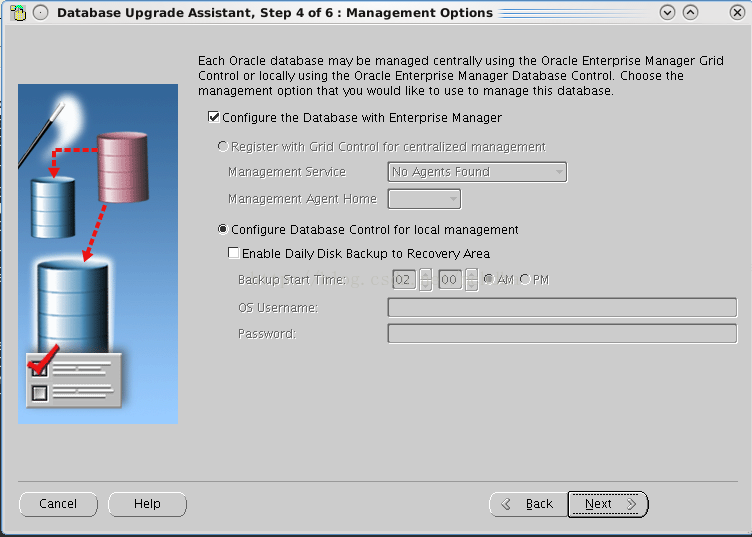Go Back to the previous step
Viewport: 752px width, 537px height.
pos(527,504)
